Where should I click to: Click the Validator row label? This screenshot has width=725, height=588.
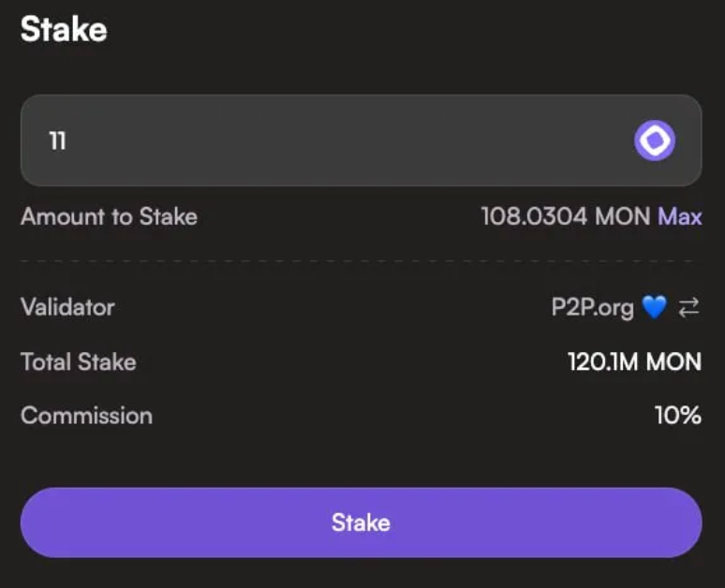[67, 307]
